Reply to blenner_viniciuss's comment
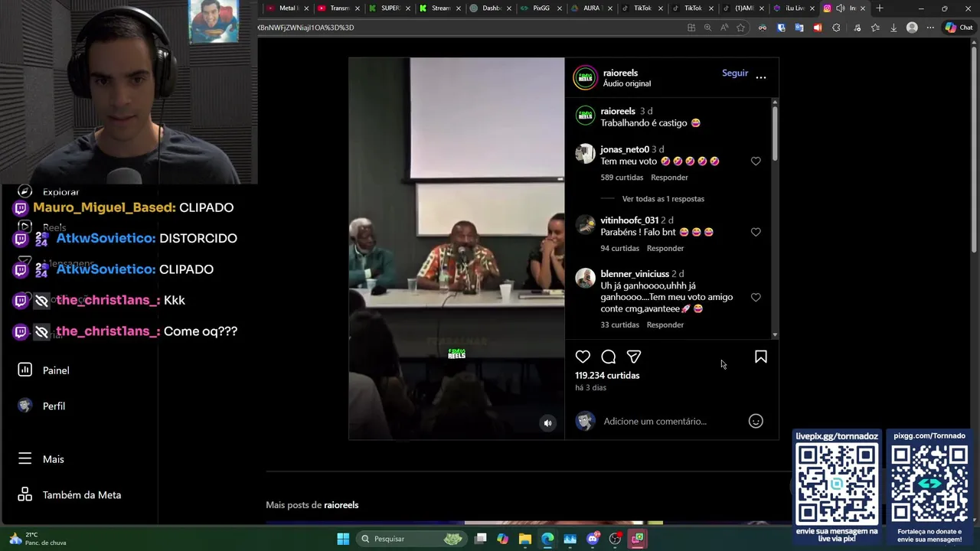Viewport: 980px width, 551px height. [x=665, y=324]
